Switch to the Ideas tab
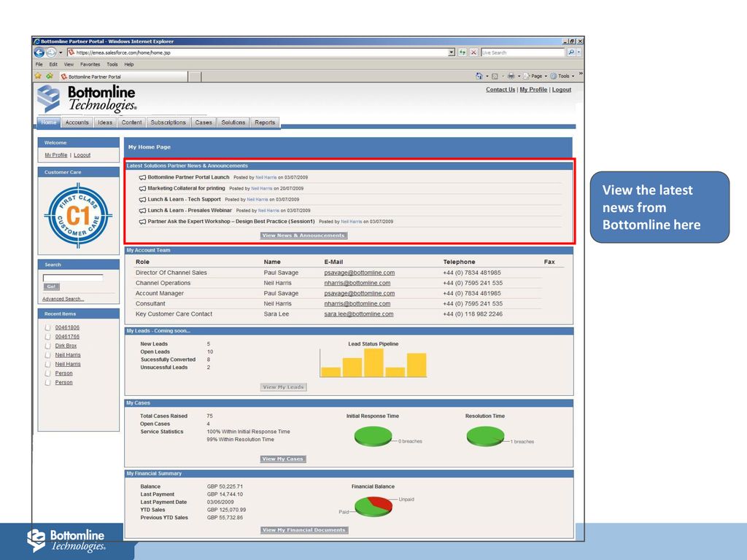 (x=105, y=122)
